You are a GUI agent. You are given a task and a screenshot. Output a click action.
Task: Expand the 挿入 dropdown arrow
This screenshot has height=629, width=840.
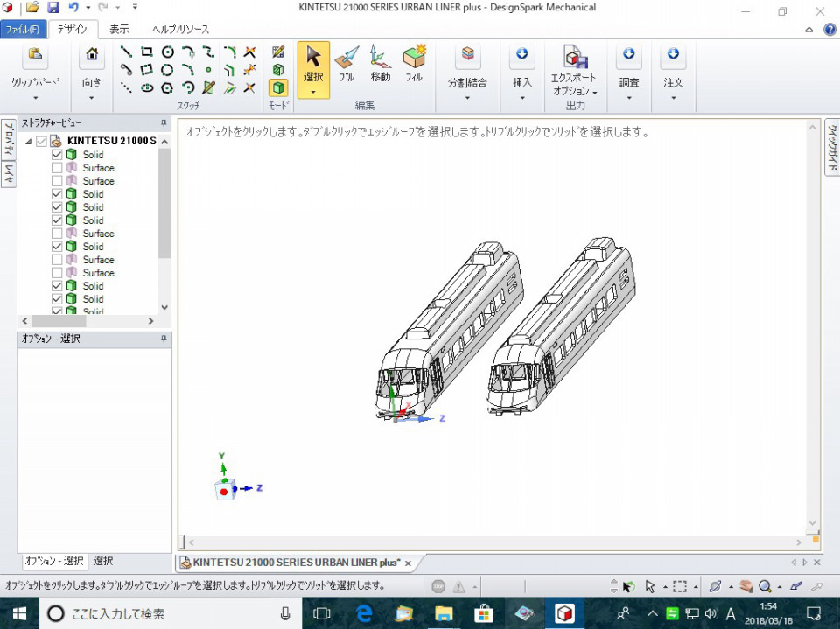coord(521,98)
